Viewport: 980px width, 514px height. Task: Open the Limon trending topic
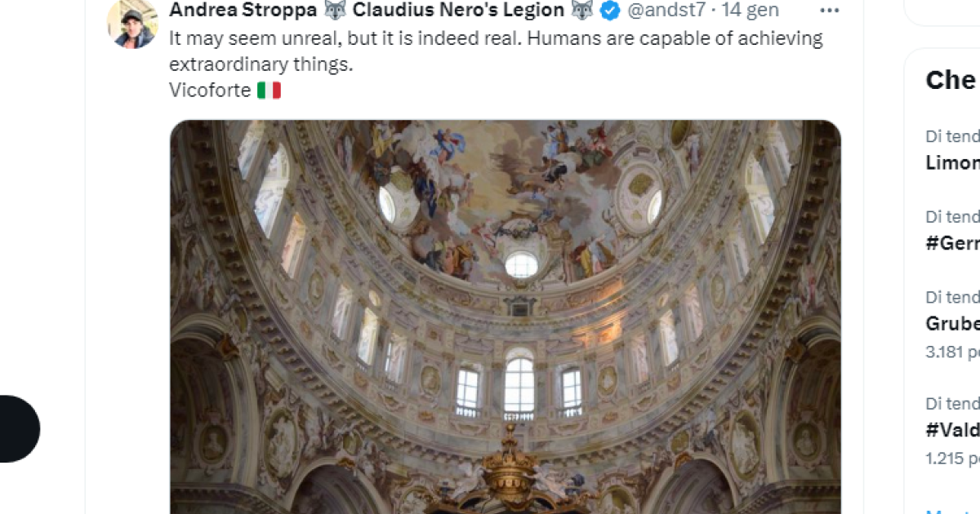click(952, 162)
